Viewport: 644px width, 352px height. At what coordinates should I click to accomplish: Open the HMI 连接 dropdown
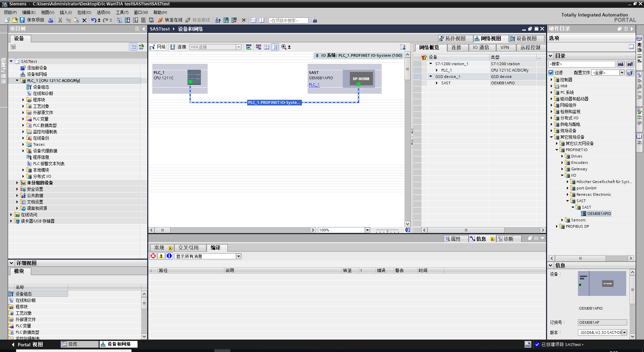(238, 47)
